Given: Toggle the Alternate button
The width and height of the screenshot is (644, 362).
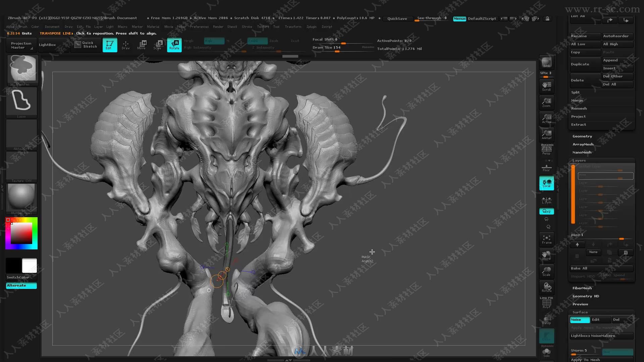Looking at the screenshot, I should [x=21, y=286].
